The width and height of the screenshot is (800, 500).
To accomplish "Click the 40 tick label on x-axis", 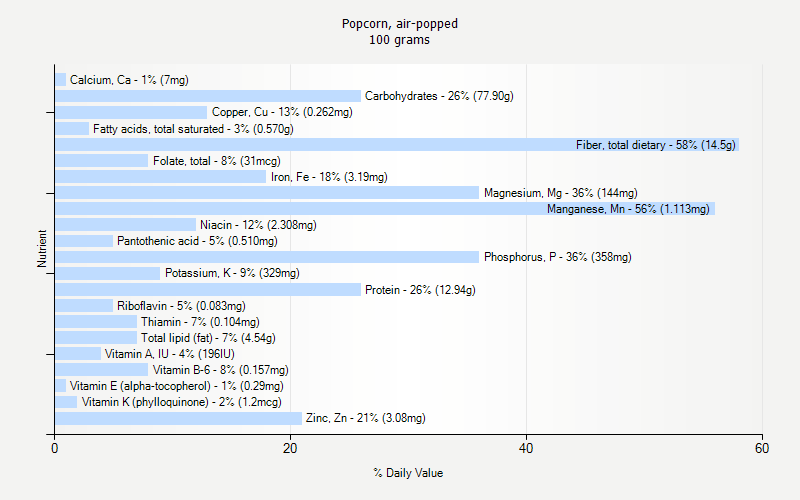I will (x=527, y=449).
